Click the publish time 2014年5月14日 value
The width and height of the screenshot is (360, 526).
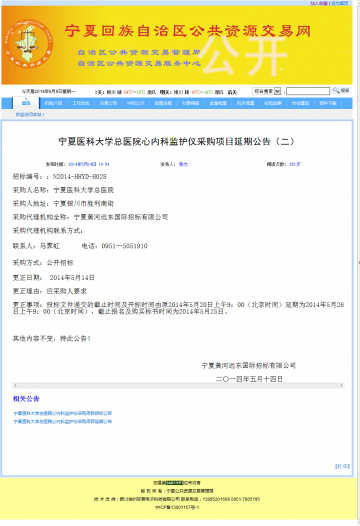click(x=89, y=164)
